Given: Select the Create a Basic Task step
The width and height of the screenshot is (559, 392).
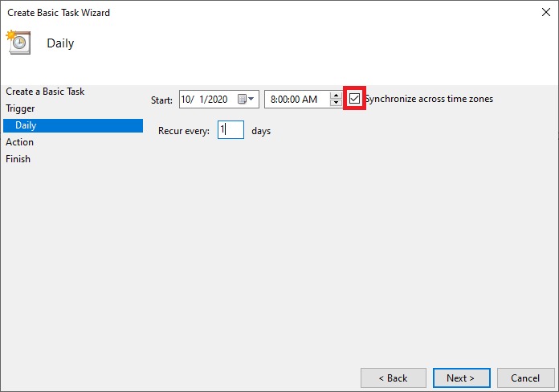Looking at the screenshot, I should coord(45,92).
